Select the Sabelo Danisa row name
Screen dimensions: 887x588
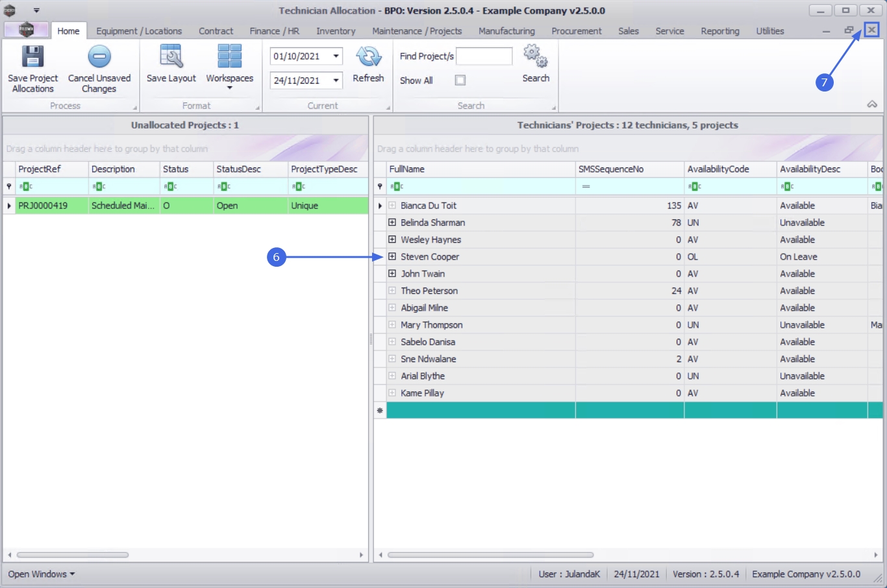[x=428, y=342]
